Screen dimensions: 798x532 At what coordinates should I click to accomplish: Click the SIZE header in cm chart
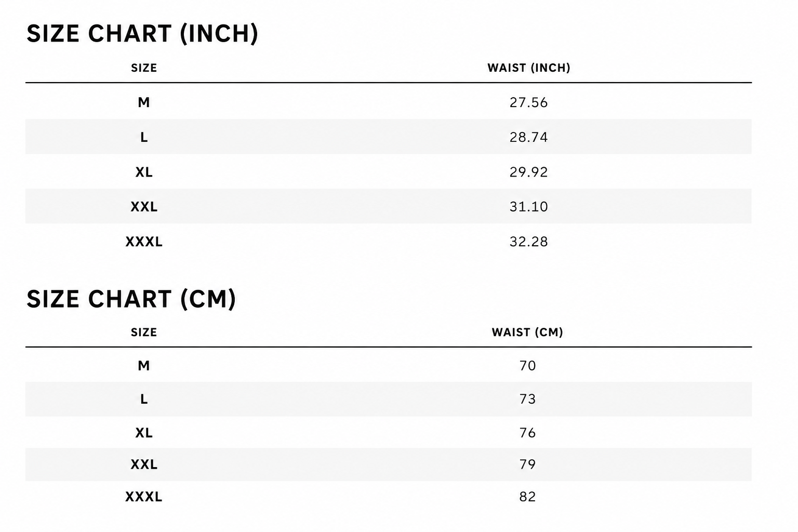pos(144,332)
